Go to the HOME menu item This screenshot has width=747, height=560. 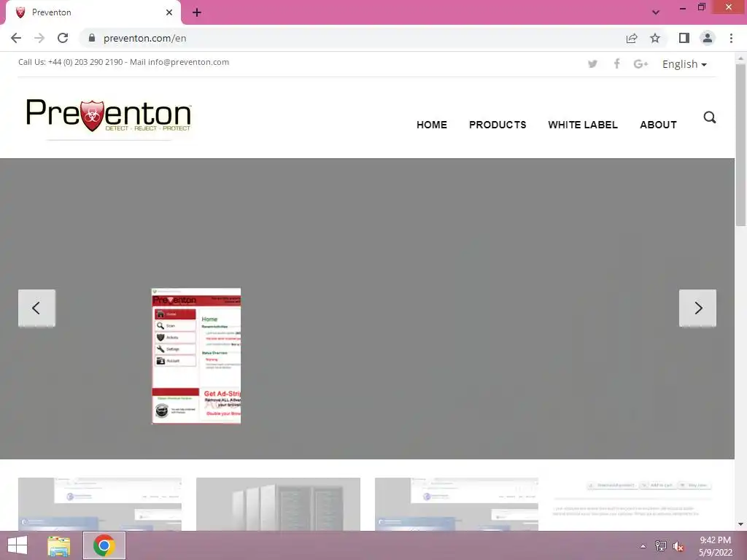tap(432, 125)
